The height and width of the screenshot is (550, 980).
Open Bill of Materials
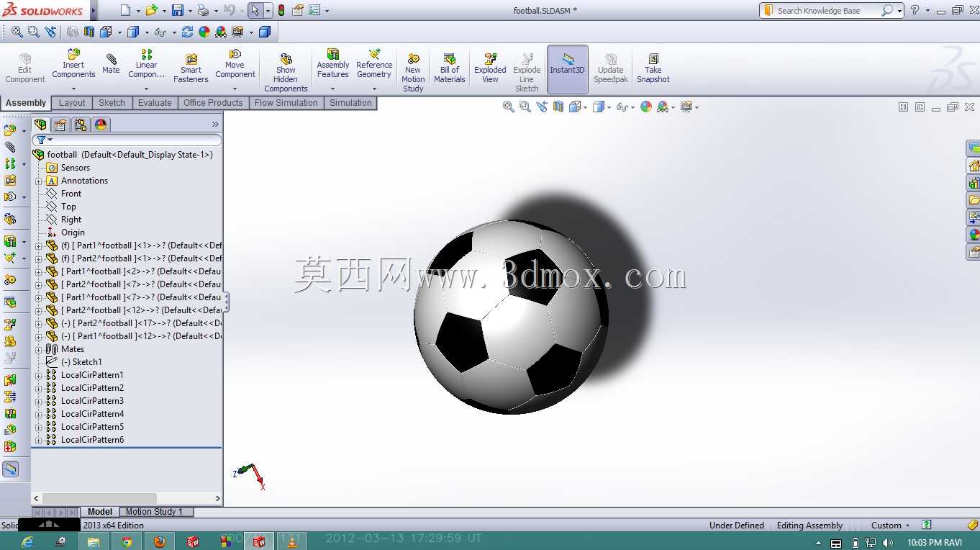(450, 68)
